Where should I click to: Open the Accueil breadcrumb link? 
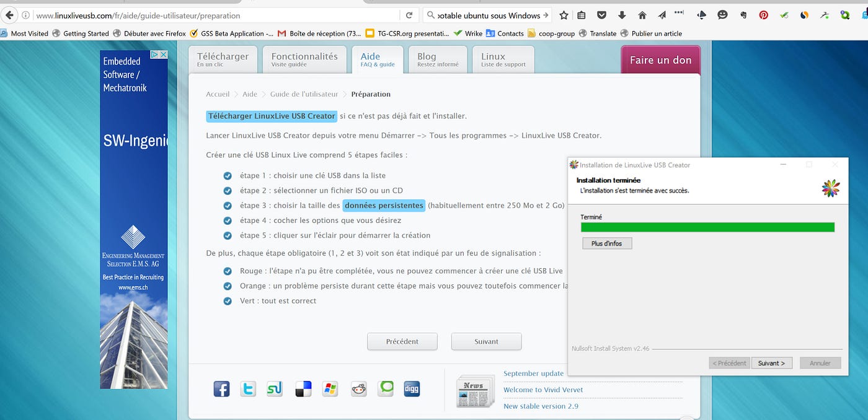[x=218, y=94]
